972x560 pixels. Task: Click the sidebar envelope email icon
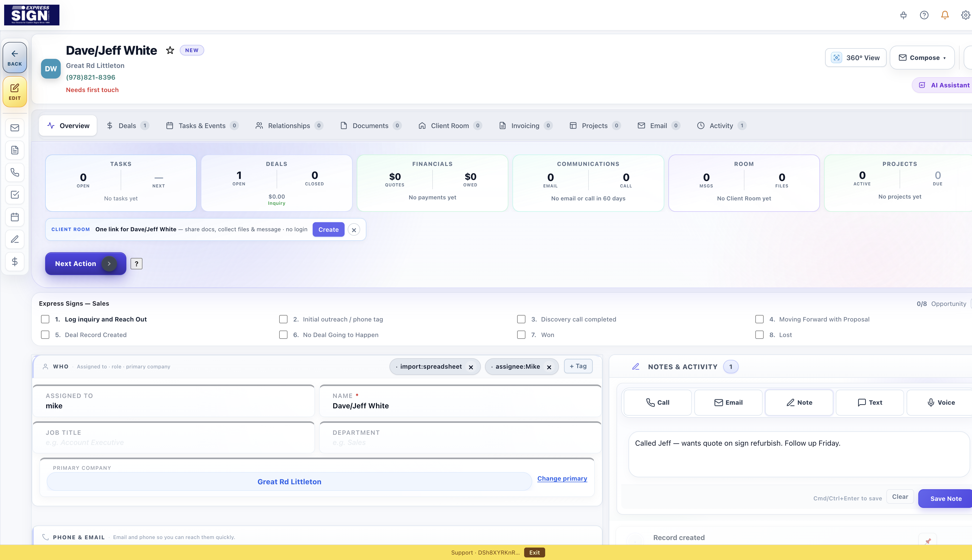pyautogui.click(x=15, y=128)
